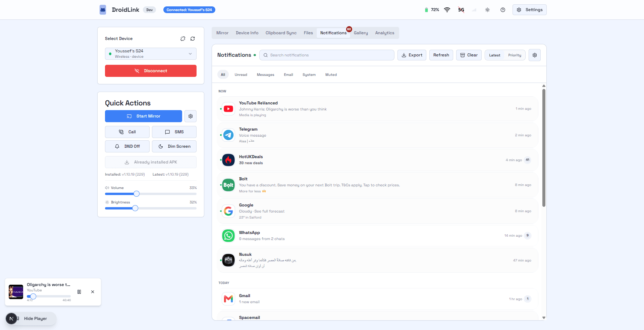Click the Telegram app icon

[228, 135]
